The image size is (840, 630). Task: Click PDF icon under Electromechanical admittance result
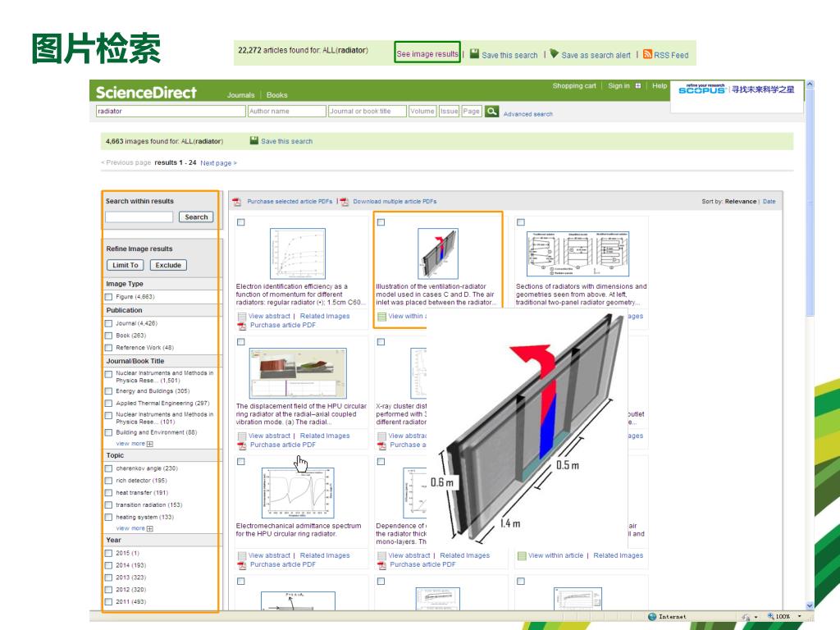click(242, 564)
